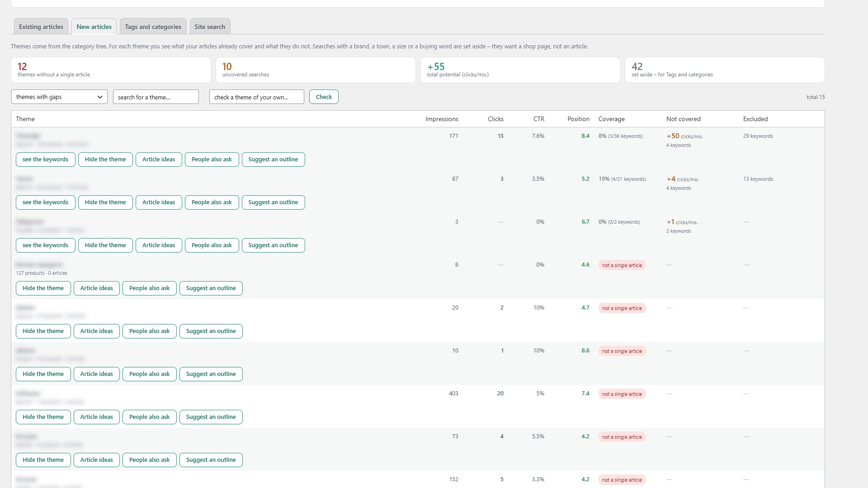This screenshot has height=488, width=868.
Task: Show People also ask for the 403-impressions theme
Action: click(150, 417)
